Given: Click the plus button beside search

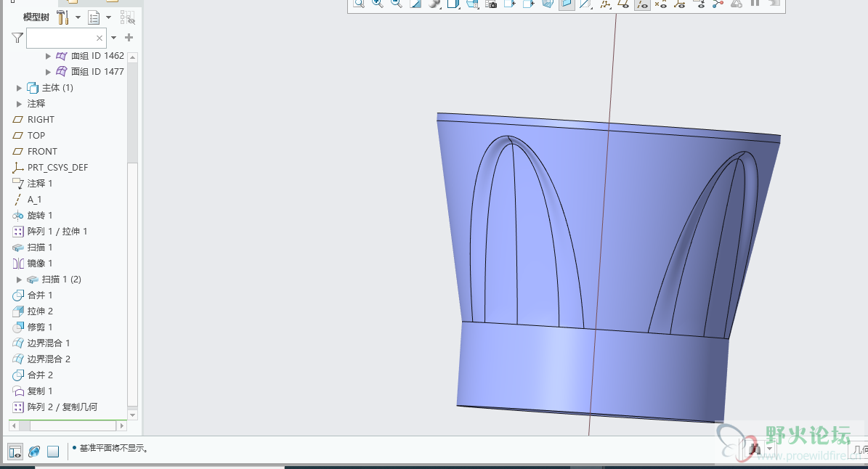Looking at the screenshot, I should (x=129, y=38).
